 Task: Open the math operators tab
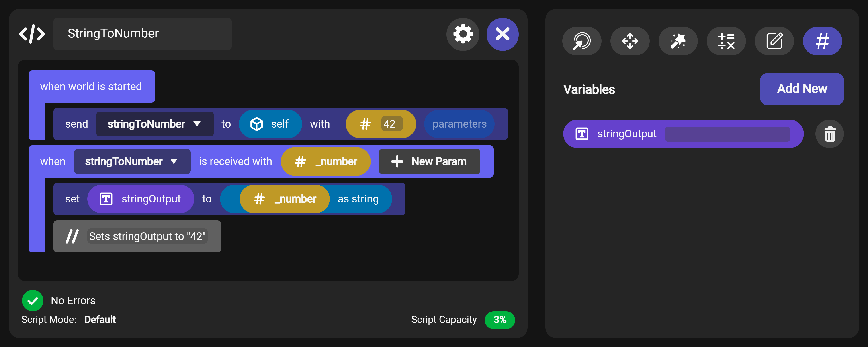726,41
